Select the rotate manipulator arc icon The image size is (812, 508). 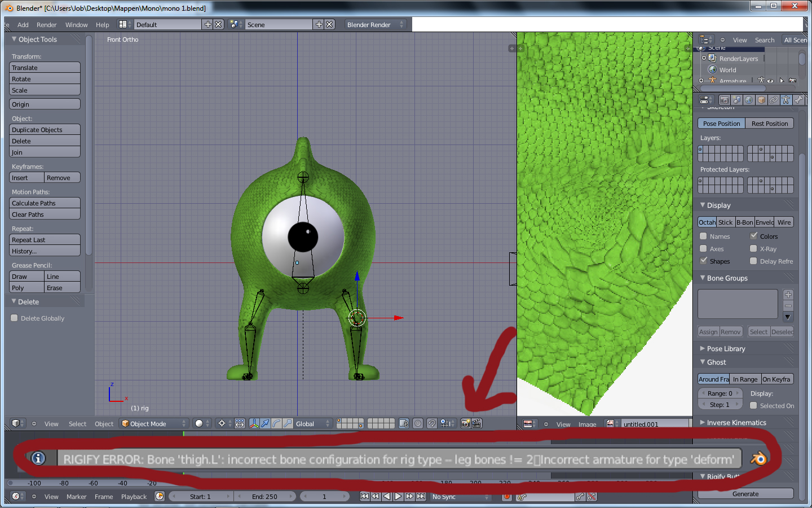[276, 423]
